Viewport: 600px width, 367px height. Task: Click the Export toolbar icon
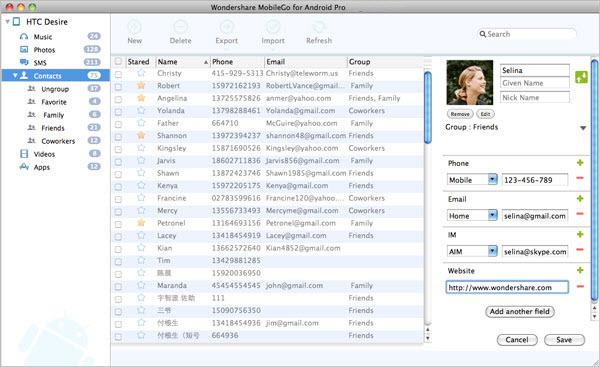click(x=227, y=27)
